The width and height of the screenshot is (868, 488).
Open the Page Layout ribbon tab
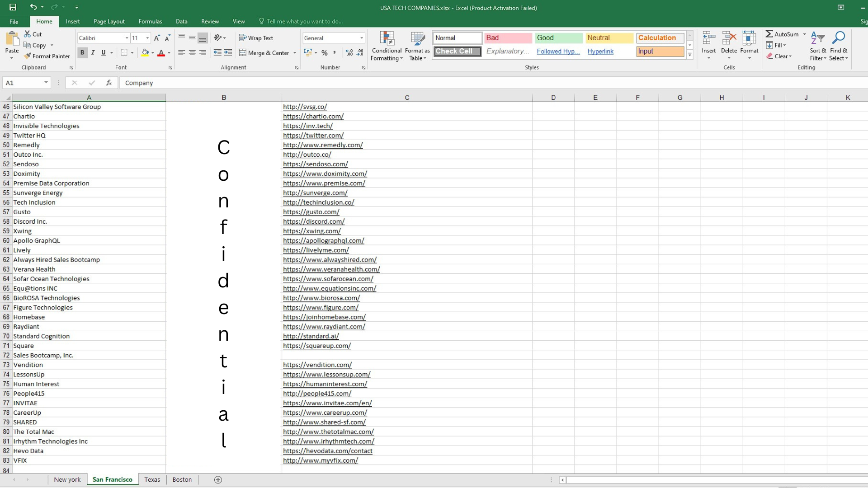pos(109,21)
